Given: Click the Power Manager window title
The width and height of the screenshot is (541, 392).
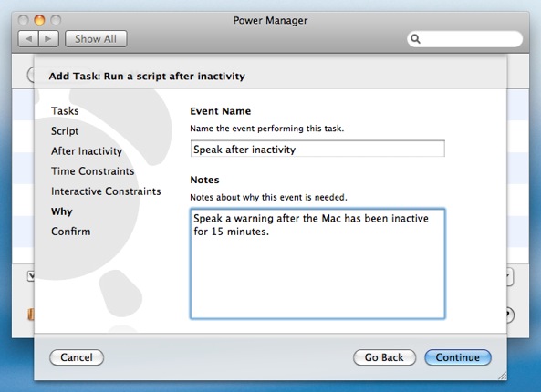Looking at the screenshot, I should click(270, 20).
